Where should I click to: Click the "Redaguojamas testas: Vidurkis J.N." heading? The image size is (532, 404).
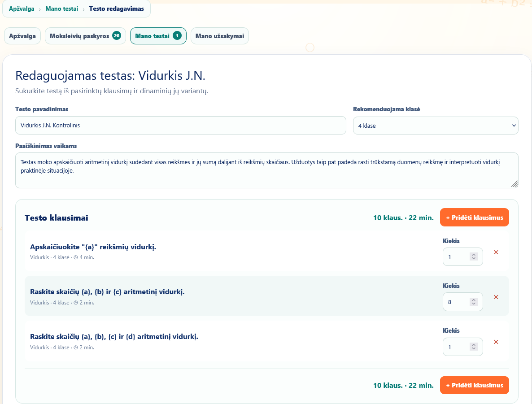(110, 75)
